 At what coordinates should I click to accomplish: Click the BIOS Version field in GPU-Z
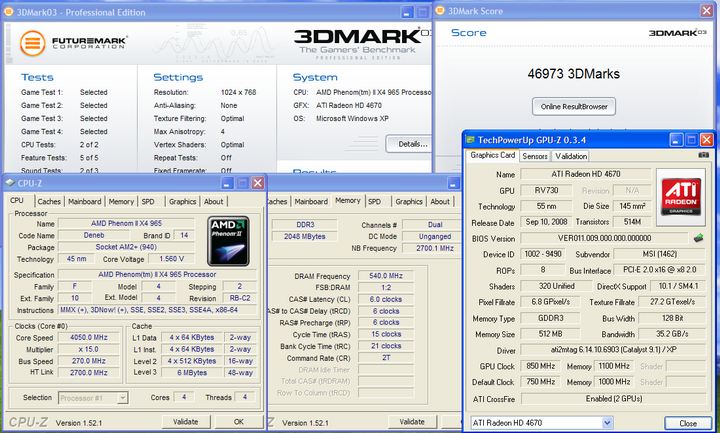click(604, 238)
